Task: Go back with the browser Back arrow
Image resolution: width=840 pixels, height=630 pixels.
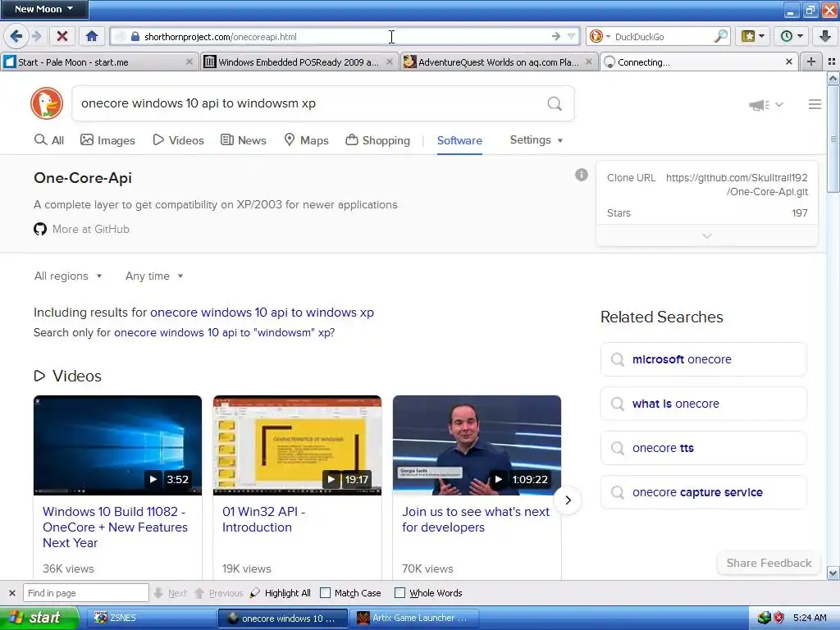Action: 16,36
